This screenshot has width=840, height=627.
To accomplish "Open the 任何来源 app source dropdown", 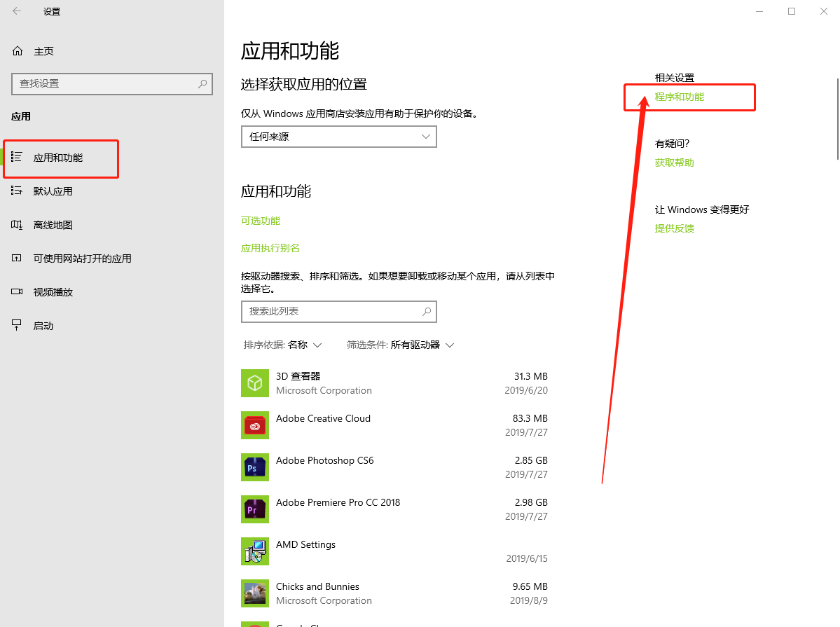I will 338,137.
